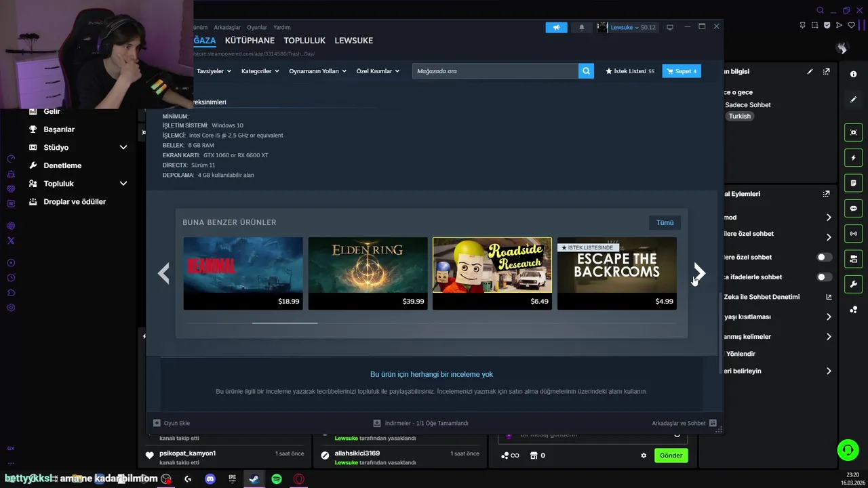Expand the 'eri belirleyin' row
868x488 pixels.
pyautogui.click(x=778, y=371)
